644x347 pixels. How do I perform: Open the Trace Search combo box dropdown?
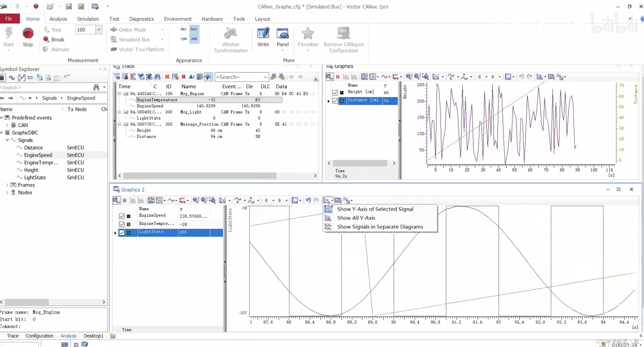[265, 77]
